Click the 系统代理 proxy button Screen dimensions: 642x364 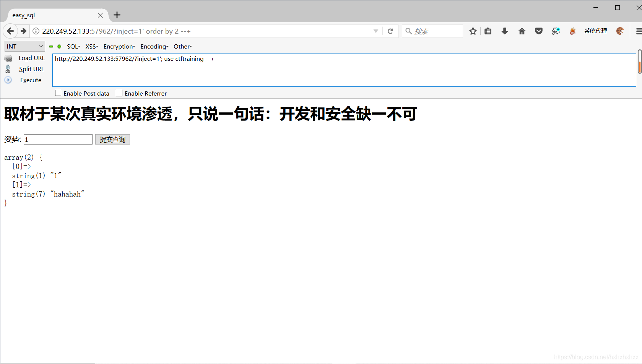(x=595, y=31)
